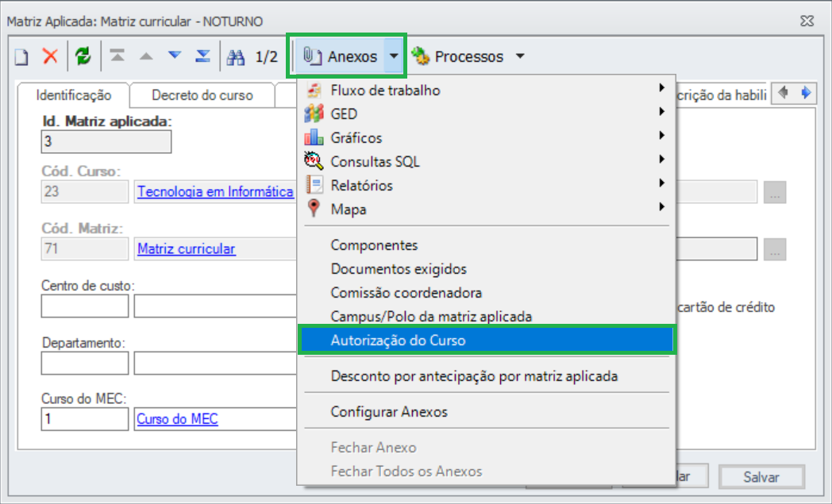
Task: Open the Relatórios submenu
Action: [485, 185]
